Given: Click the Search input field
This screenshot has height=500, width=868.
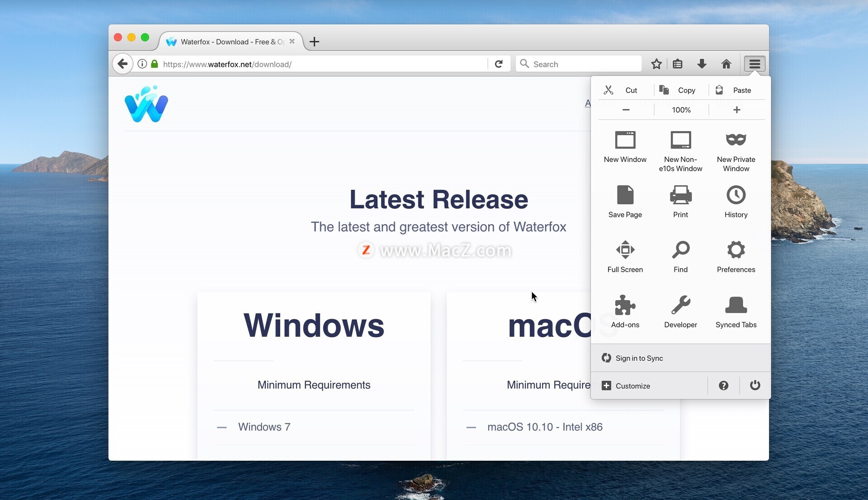Looking at the screenshot, I should (x=579, y=64).
